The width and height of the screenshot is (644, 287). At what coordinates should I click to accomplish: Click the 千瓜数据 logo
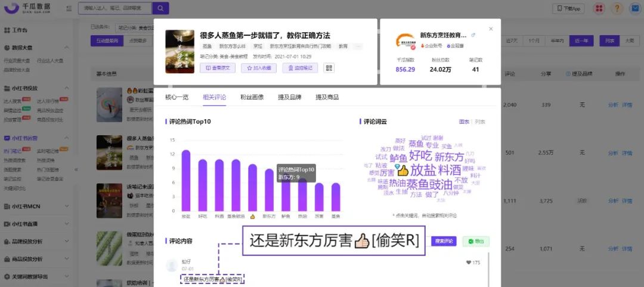(27, 8)
